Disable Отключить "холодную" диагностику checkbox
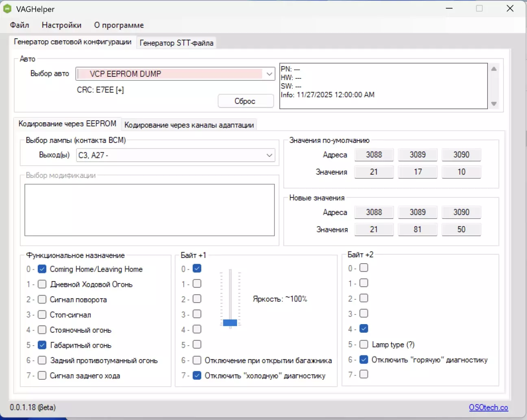Screen dimensions: 527x420 [197, 376]
